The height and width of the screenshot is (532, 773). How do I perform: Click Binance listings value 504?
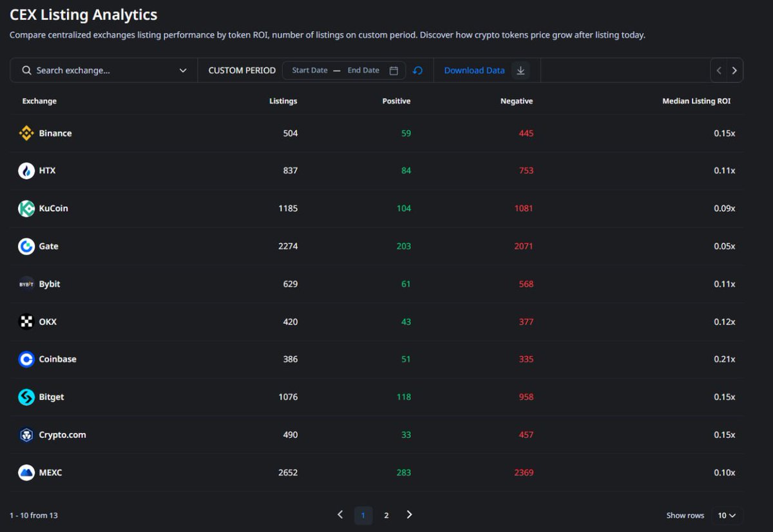click(x=291, y=133)
